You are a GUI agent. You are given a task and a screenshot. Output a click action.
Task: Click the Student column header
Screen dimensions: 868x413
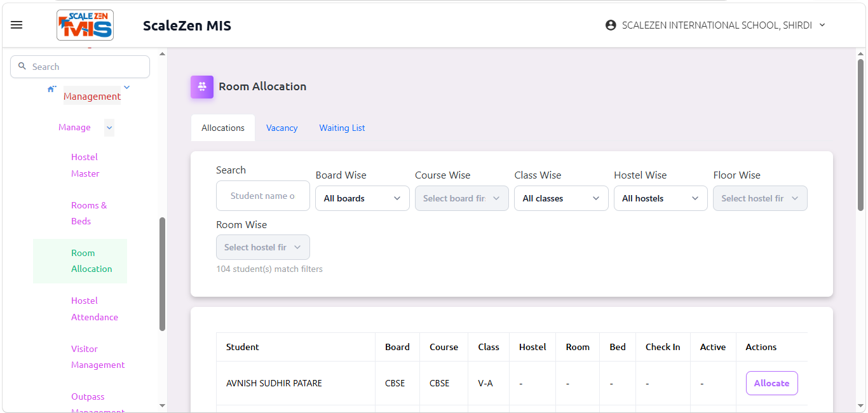243,347
